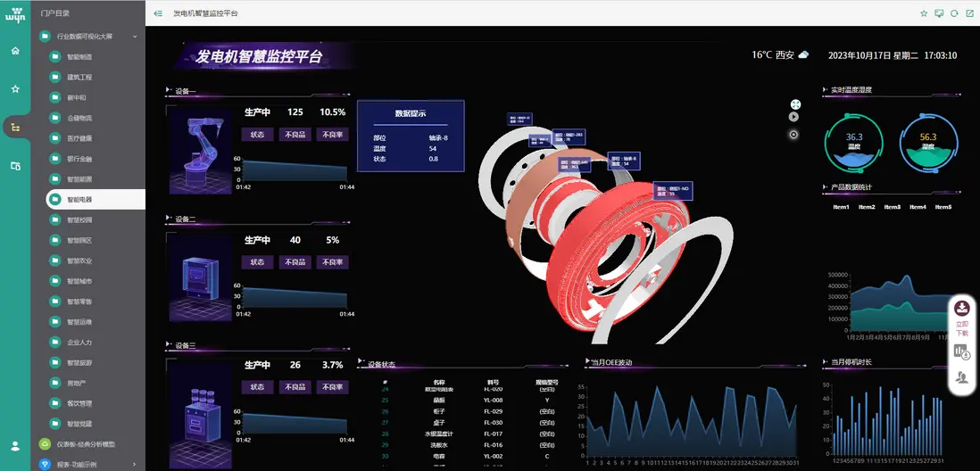Open 房地产 in the tree

(76, 383)
